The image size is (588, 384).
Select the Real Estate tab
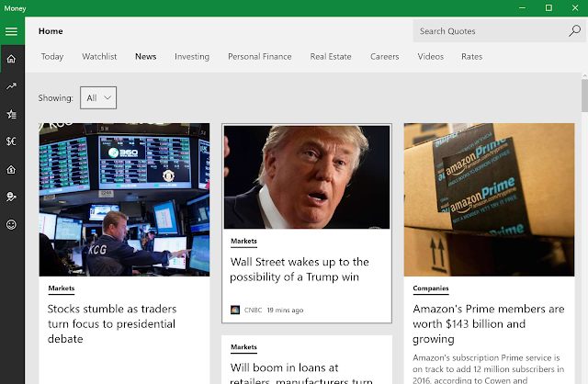pyautogui.click(x=331, y=57)
